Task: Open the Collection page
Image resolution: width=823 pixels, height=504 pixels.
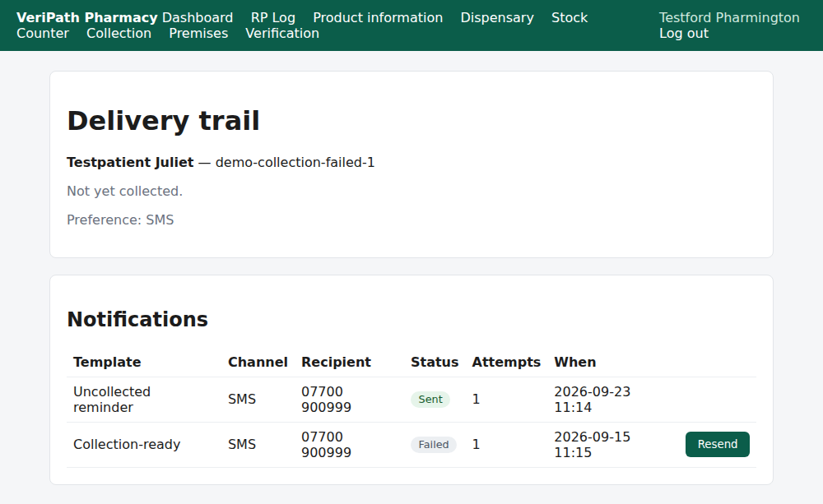Action: [x=119, y=33]
